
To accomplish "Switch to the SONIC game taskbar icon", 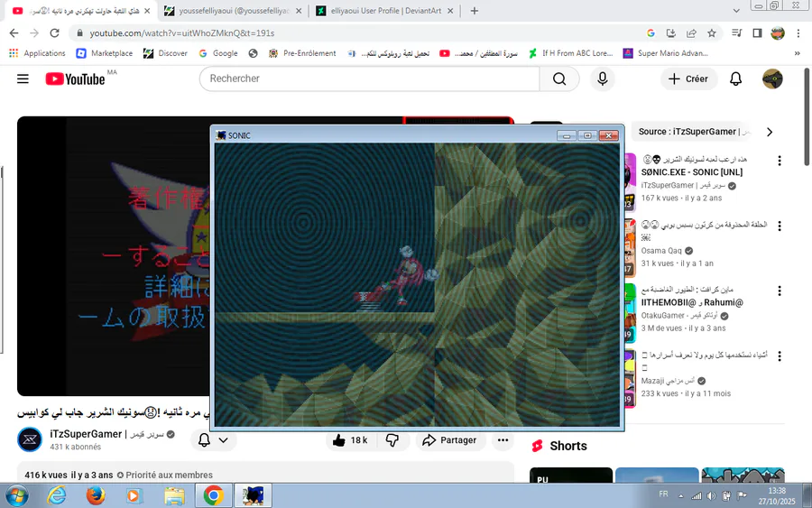I will pyautogui.click(x=253, y=496).
